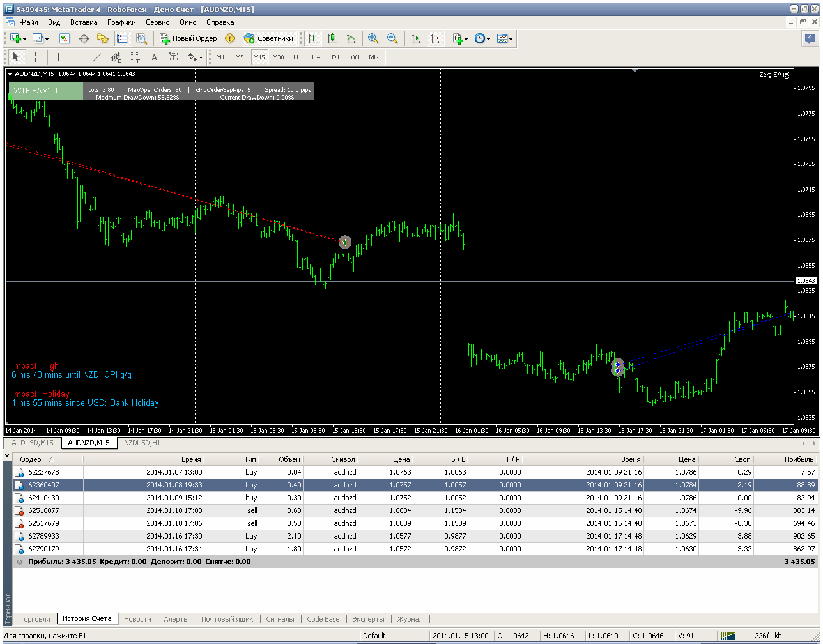Screen dimensions: 823x644
Task: Close the terminal panel with X
Action: point(7,456)
